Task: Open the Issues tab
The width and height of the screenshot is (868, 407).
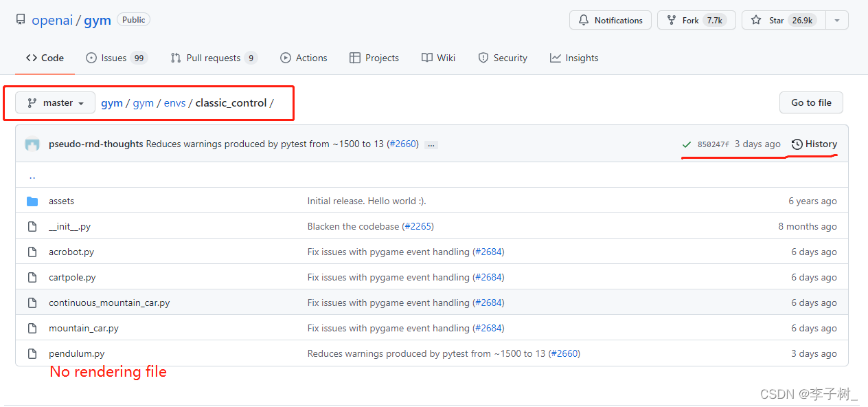Action: pos(116,58)
